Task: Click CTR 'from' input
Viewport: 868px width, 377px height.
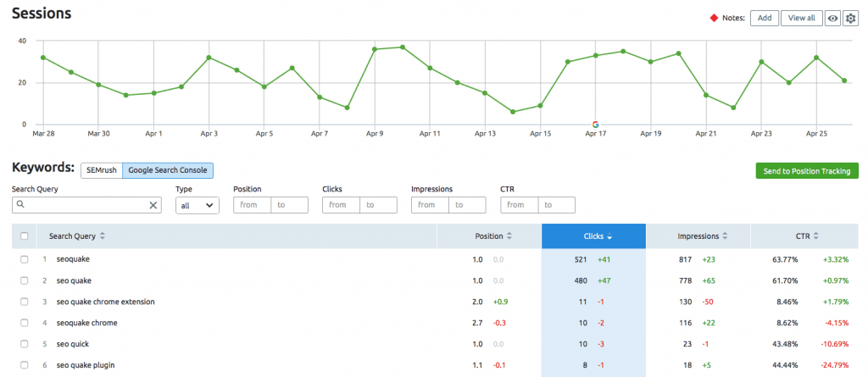Action: [x=520, y=205]
